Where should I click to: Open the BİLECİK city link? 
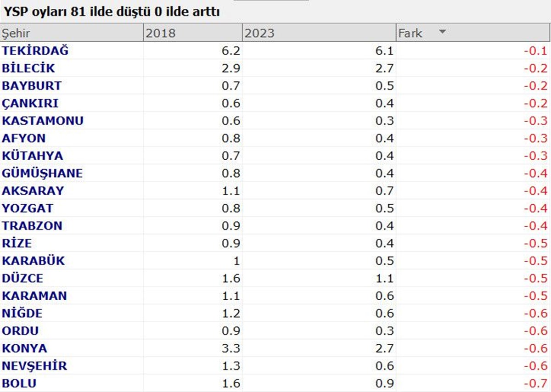(28, 68)
